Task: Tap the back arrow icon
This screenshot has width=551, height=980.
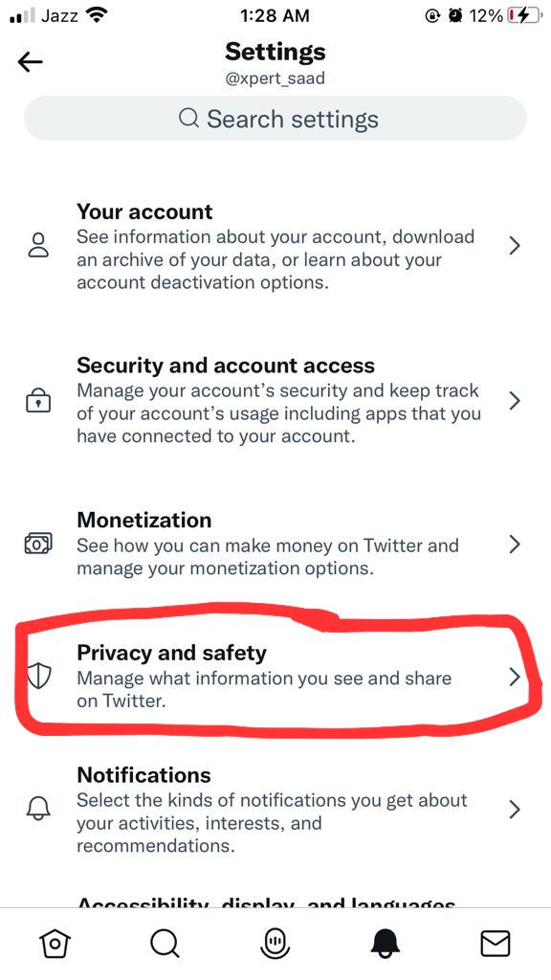Action: [30, 62]
